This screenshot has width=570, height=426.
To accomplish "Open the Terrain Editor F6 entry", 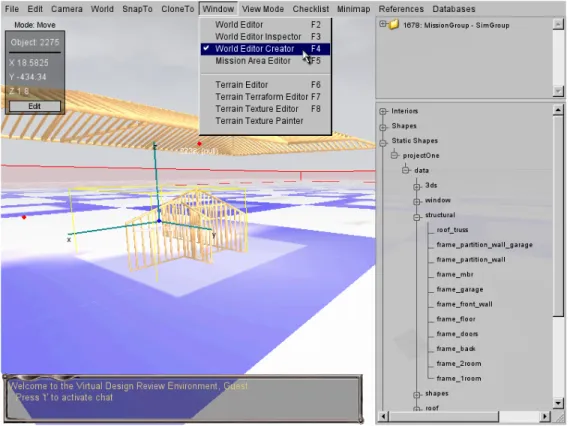I will tap(265, 85).
